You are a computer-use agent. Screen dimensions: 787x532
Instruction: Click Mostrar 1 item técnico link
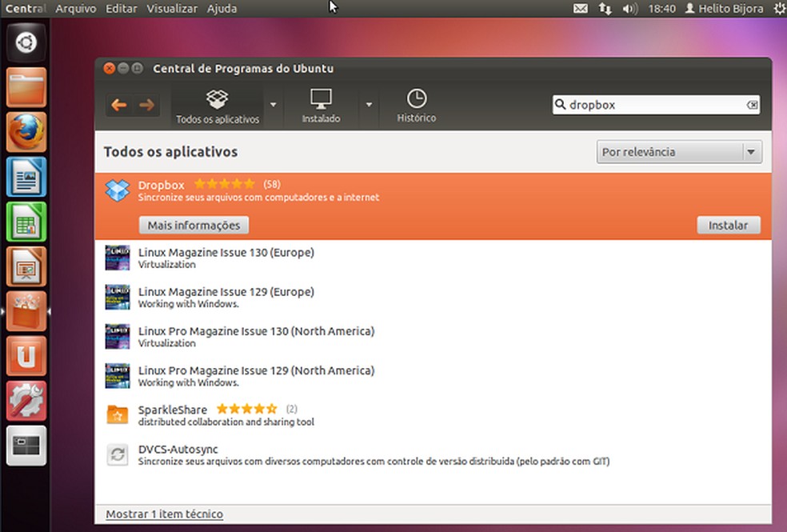164,514
